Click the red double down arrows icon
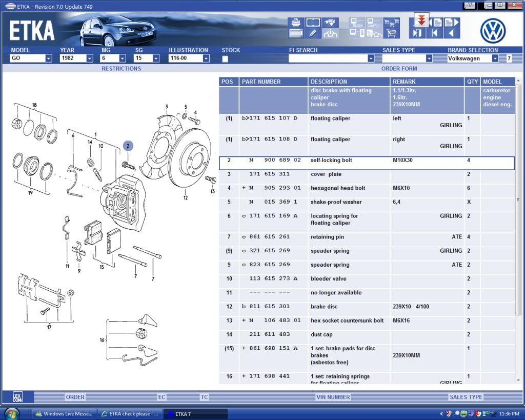Viewport: 525px width, 420px height. [x=421, y=21]
